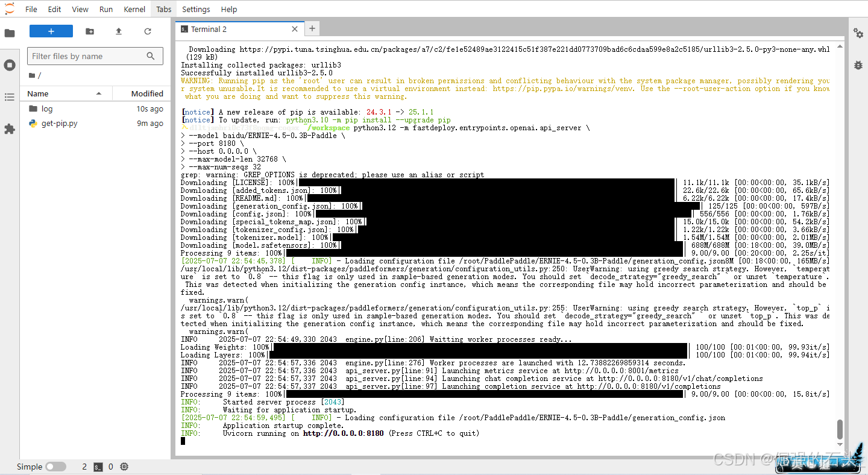
Task: Open Running Terminals and Kernels panel
Action: point(10,65)
